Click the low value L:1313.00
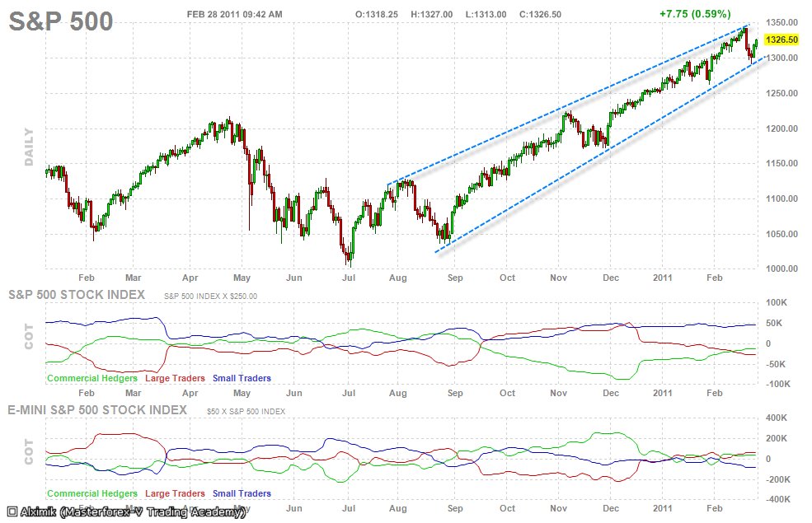This screenshot has width=812, height=523. [x=486, y=15]
